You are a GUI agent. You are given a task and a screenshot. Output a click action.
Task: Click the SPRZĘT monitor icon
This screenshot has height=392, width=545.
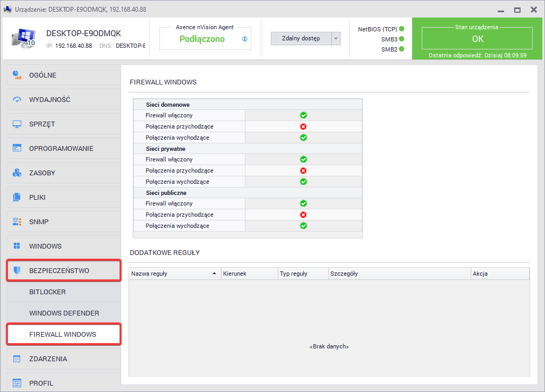(17, 124)
